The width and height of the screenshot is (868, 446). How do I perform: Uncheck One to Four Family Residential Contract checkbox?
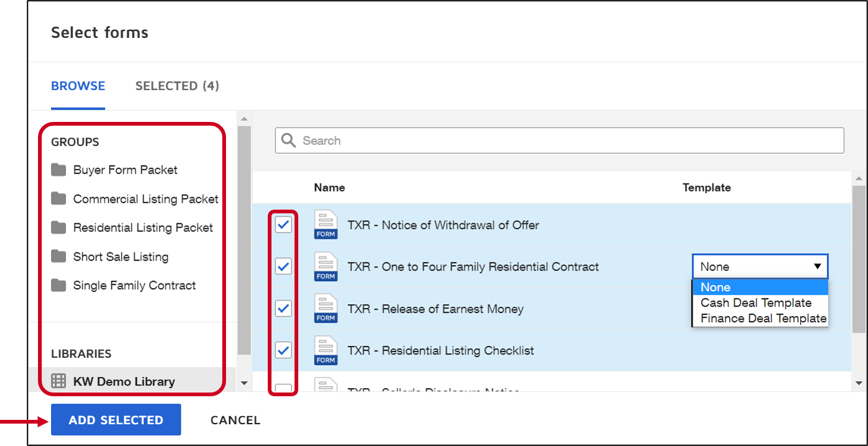coord(283,266)
